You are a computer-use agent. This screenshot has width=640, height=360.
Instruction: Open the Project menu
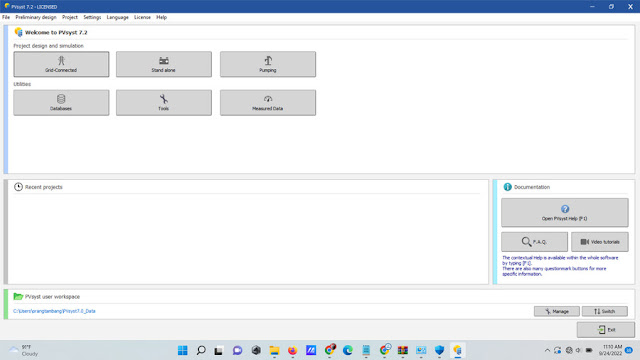point(70,17)
